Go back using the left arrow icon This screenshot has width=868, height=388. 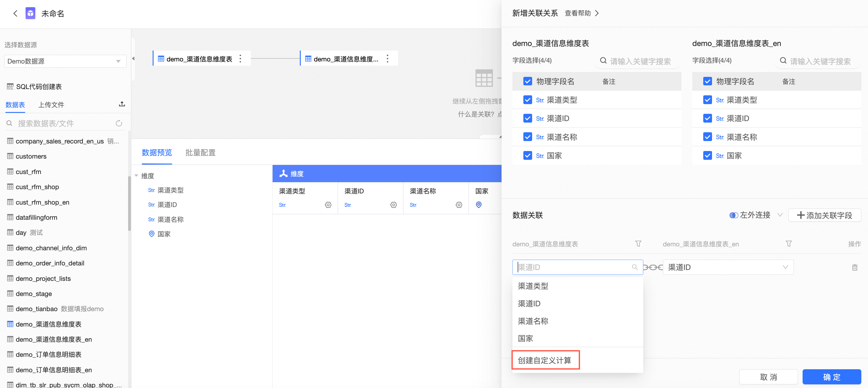point(15,14)
